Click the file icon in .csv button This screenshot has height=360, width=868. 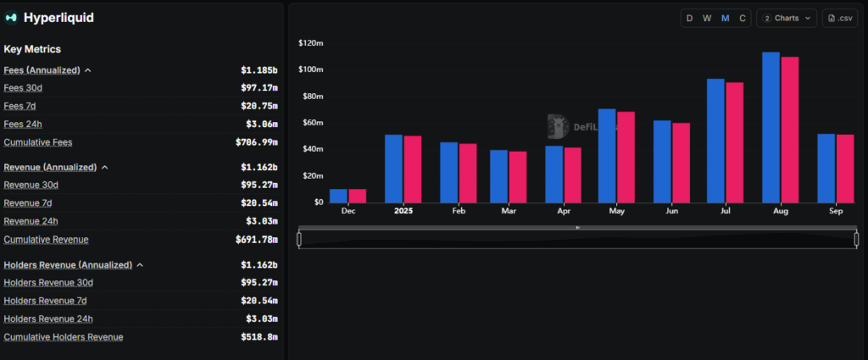(831, 19)
